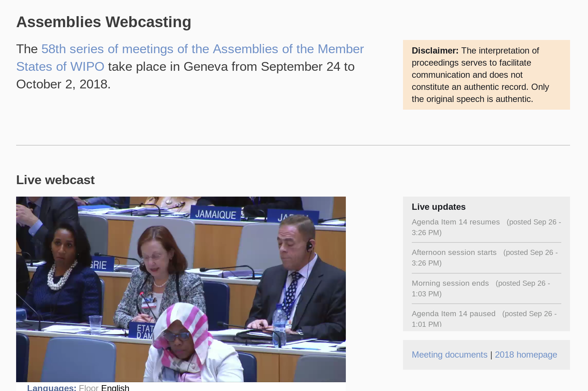Open the 'Agenda Item 14 paused' update
This screenshot has width=588, height=391.
454,314
